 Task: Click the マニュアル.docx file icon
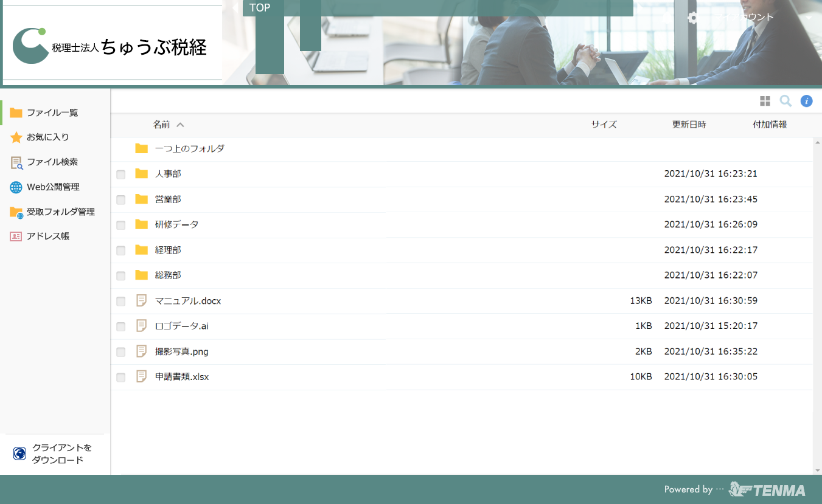(x=142, y=301)
